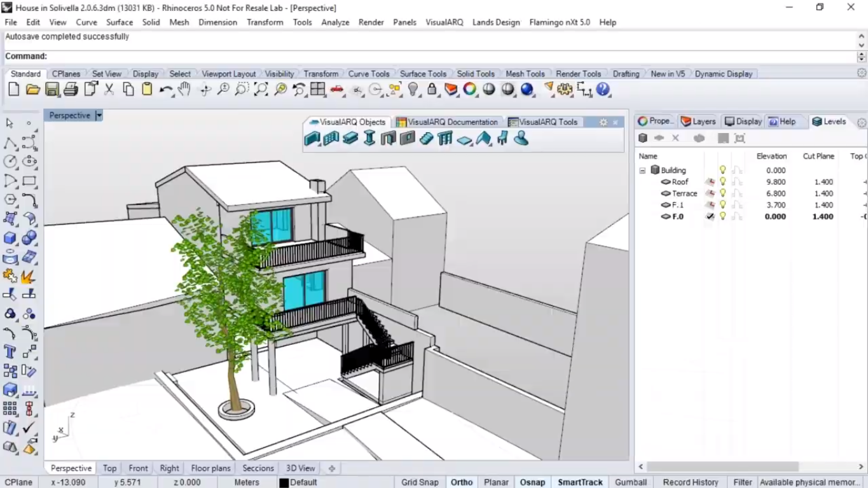Add a new viewport tab with plus button
868x488 pixels.
pos(331,468)
